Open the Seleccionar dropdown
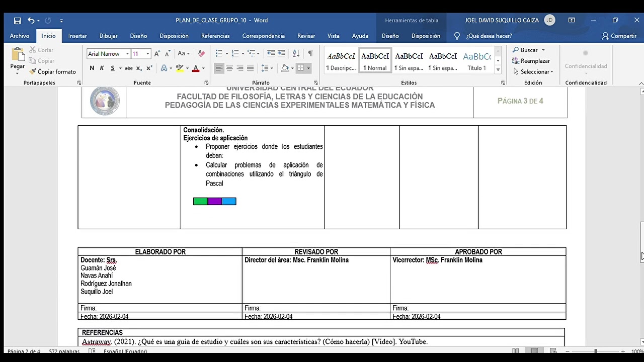Image resolution: width=644 pixels, height=362 pixels. click(x=533, y=72)
